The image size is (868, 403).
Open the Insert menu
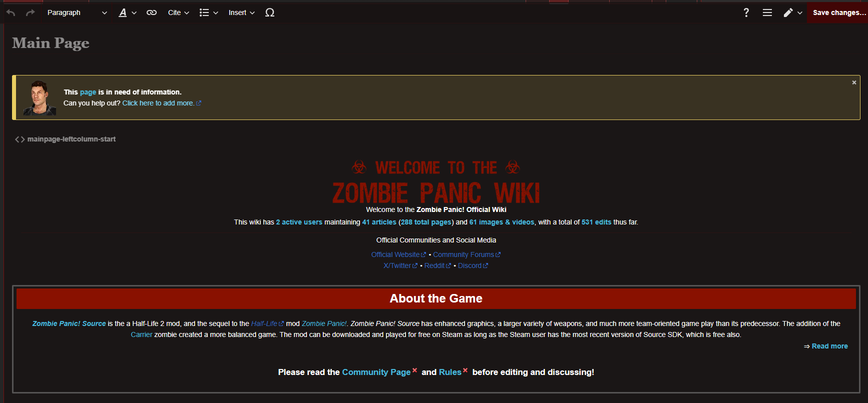click(241, 12)
